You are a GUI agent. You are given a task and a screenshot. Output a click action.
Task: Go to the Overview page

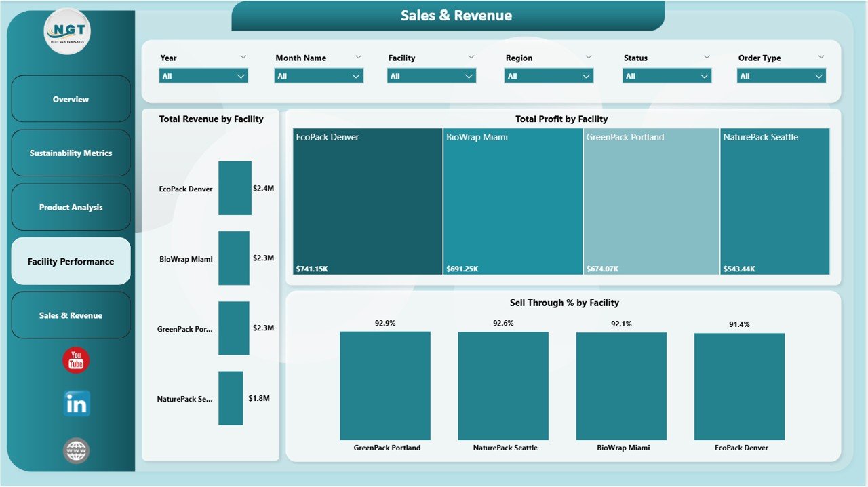pyautogui.click(x=71, y=99)
